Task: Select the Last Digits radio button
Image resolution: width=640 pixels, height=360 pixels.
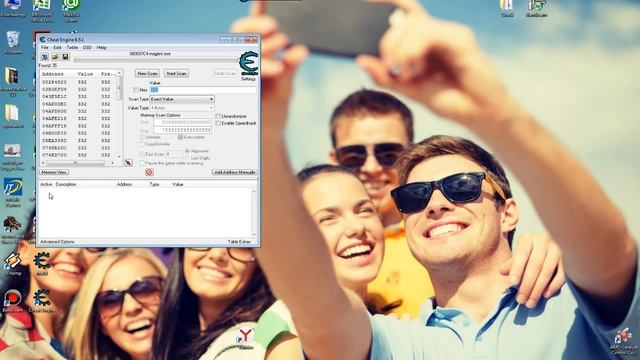Action: (x=187, y=158)
